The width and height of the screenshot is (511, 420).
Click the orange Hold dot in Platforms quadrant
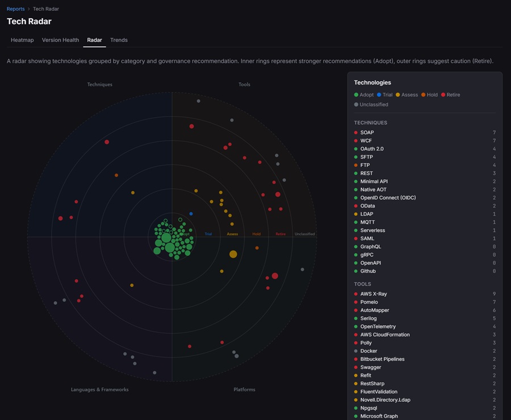point(257,248)
